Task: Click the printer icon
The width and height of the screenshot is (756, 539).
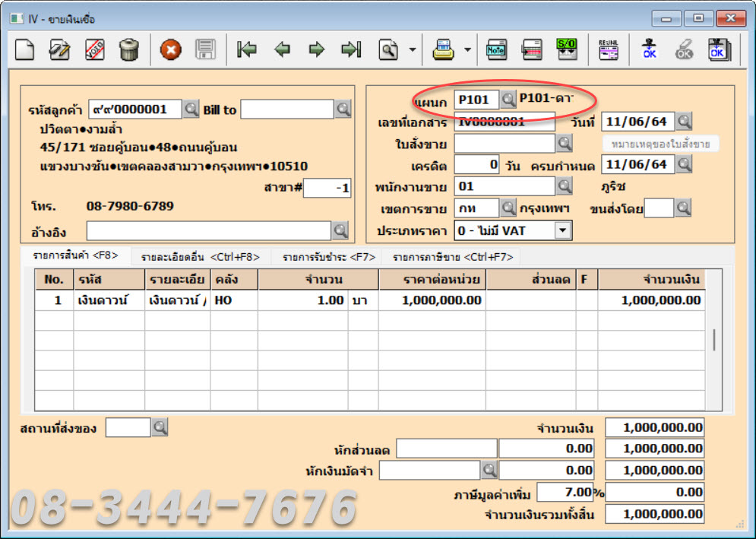Action: pos(443,49)
